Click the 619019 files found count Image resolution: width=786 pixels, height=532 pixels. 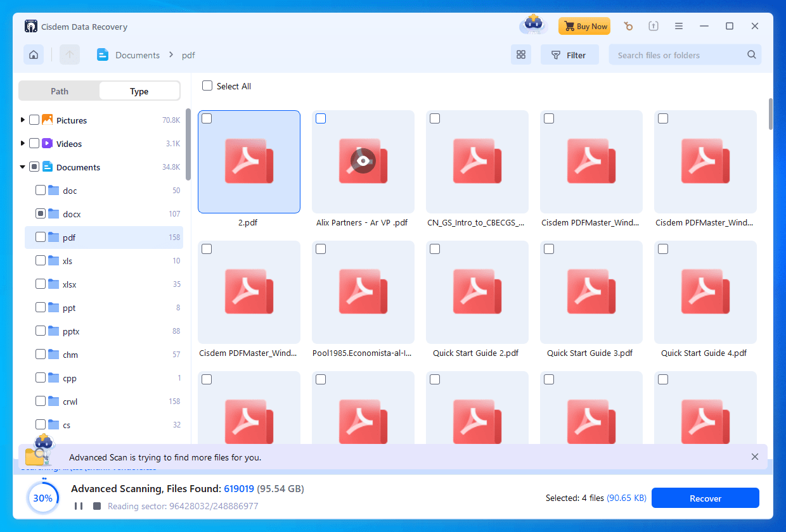(x=239, y=489)
